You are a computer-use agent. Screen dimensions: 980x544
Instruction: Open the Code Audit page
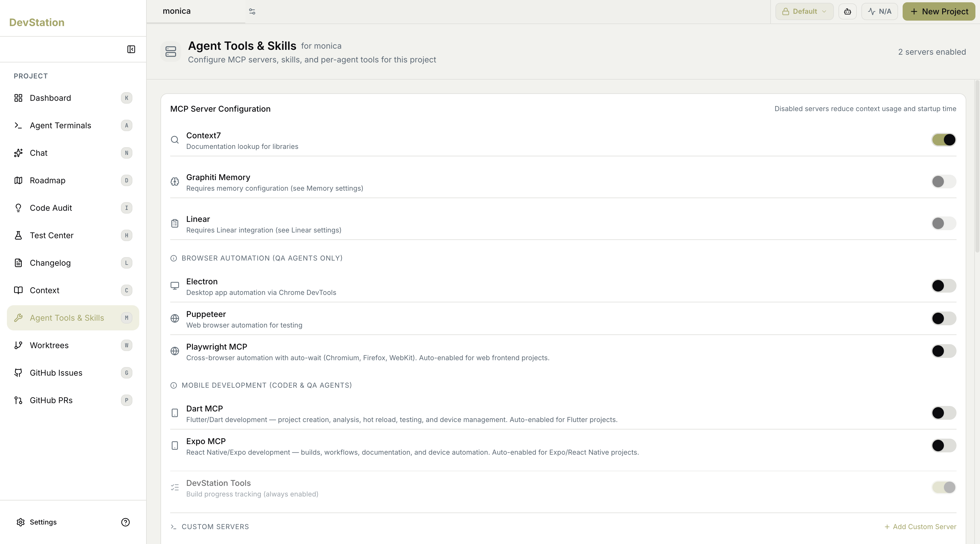click(x=73, y=208)
